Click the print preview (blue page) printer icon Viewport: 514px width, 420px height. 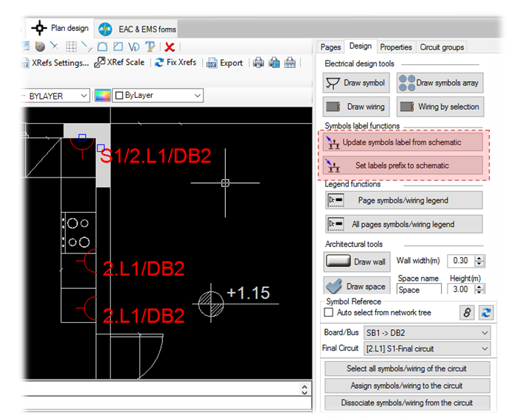pyautogui.click(x=274, y=63)
